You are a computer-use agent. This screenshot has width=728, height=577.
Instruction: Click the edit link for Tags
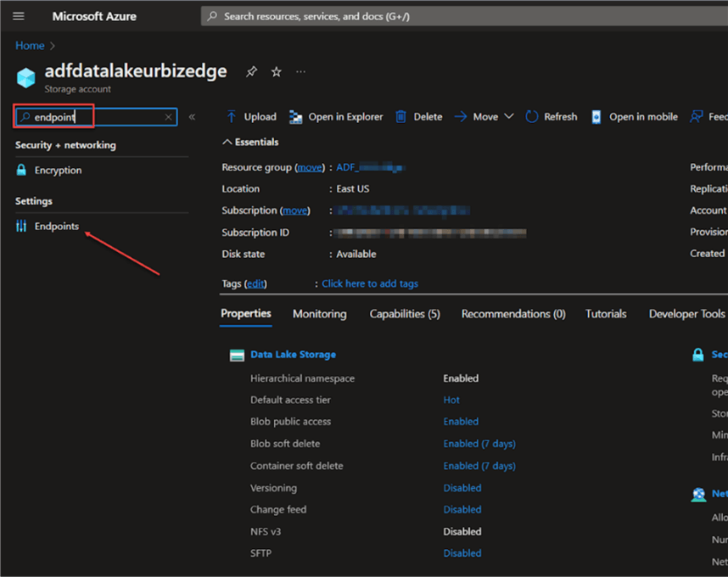pyautogui.click(x=255, y=283)
